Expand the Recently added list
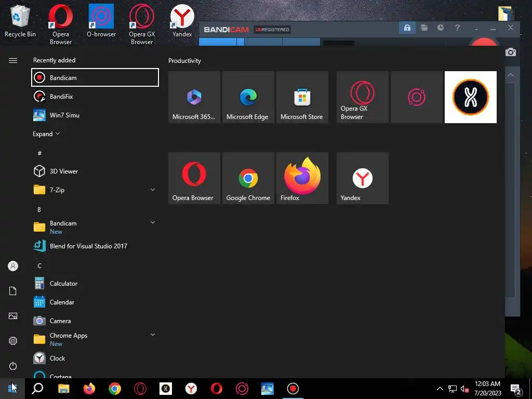Screen dimensions: 532x399 (x=46, y=134)
